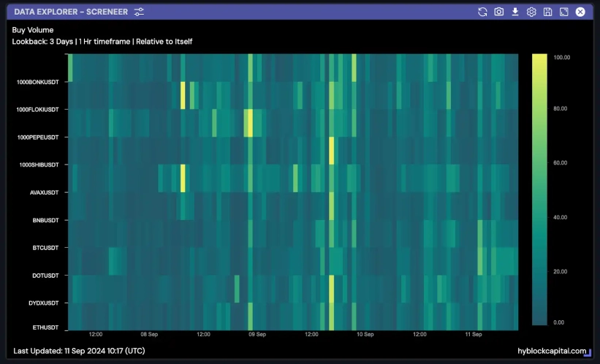Screen dimensions: 600x364
Task: Click the Data Explorer - Screener title
Action: coord(71,12)
